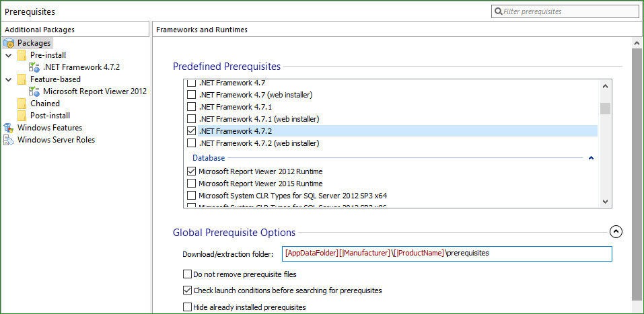Check Microsoft Report Viewer 2015 Runtime
This screenshot has height=314, width=644.
(191, 184)
